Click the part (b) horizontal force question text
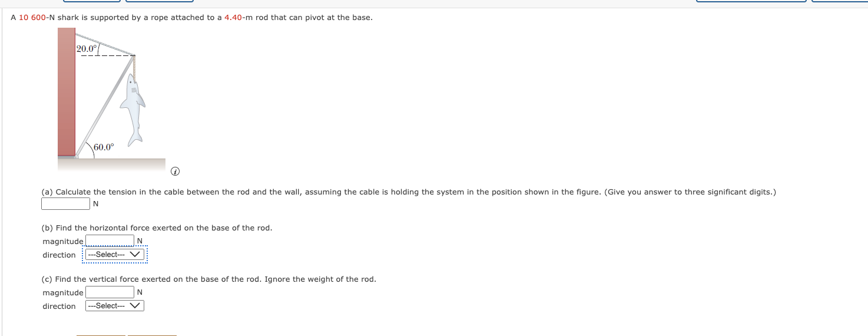This screenshot has width=868, height=336. 157,228
